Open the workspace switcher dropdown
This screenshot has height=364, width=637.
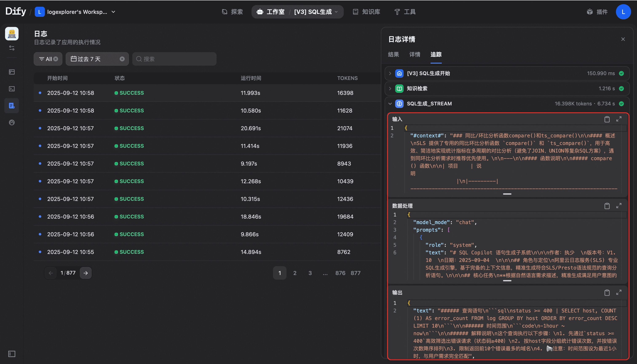pyautogui.click(x=113, y=12)
